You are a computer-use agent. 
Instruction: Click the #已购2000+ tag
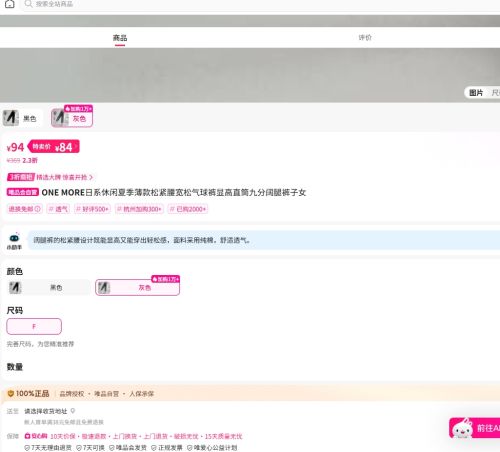(188, 209)
